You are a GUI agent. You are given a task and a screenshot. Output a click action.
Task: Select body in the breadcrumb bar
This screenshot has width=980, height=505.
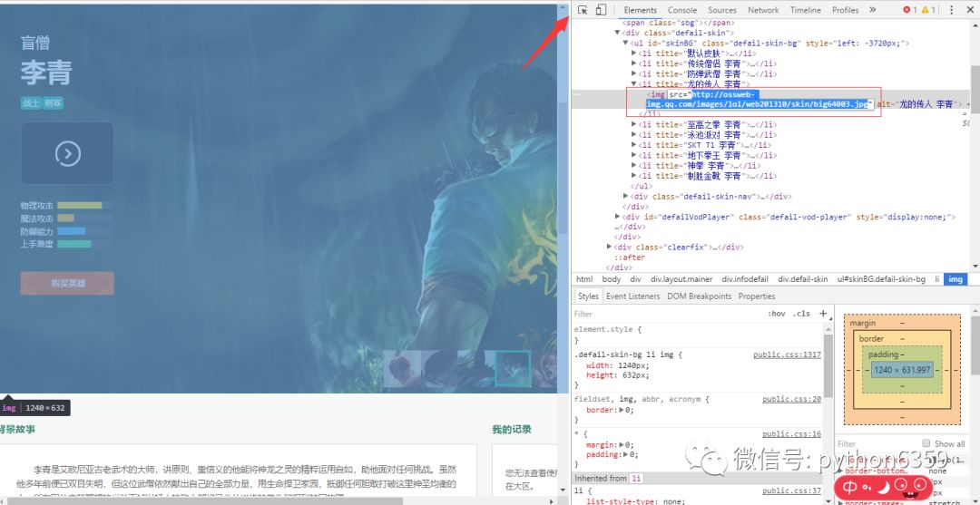click(612, 279)
